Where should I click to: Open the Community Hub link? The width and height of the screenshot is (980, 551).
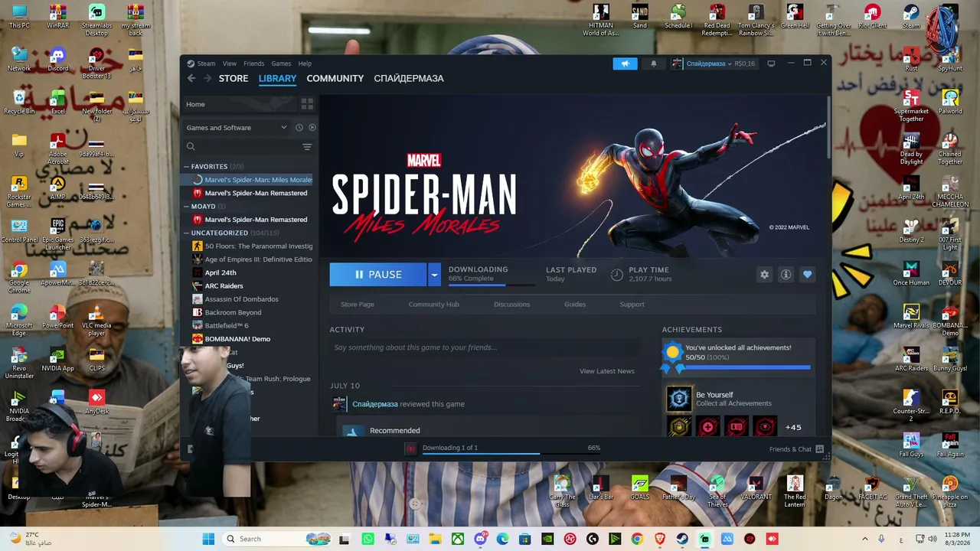pos(434,305)
